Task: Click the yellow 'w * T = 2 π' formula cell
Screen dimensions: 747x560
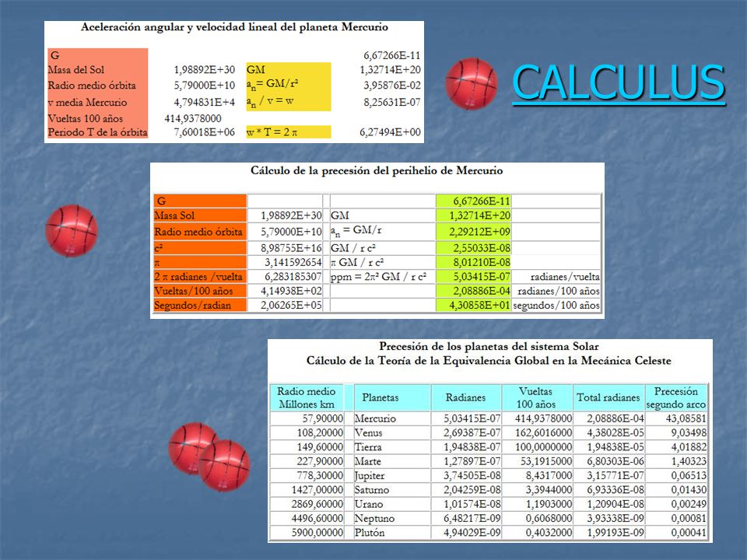Action: click(x=288, y=132)
